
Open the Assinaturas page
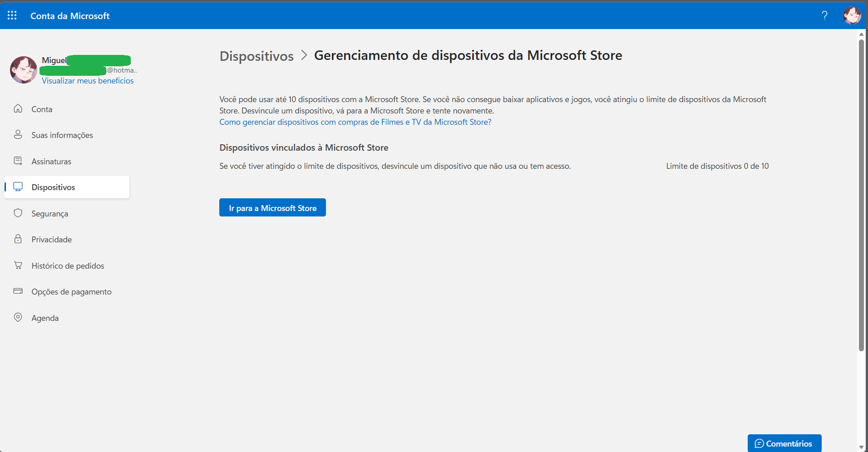[x=67, y=161]
